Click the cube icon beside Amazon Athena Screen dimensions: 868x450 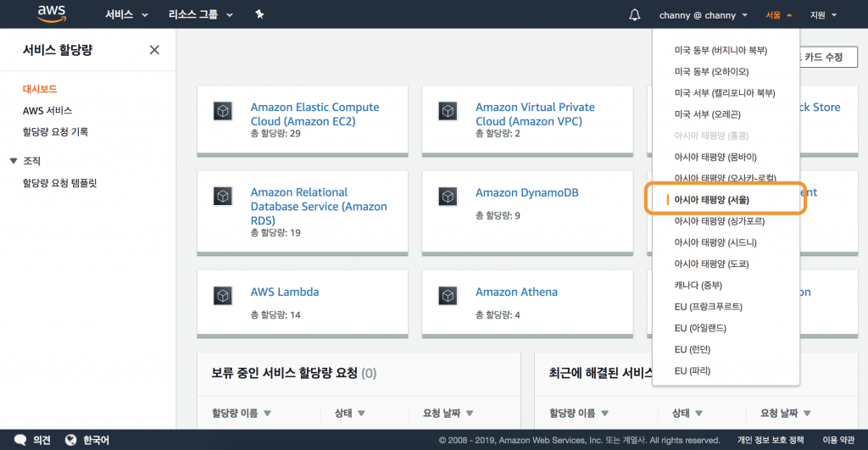point(448,296)
